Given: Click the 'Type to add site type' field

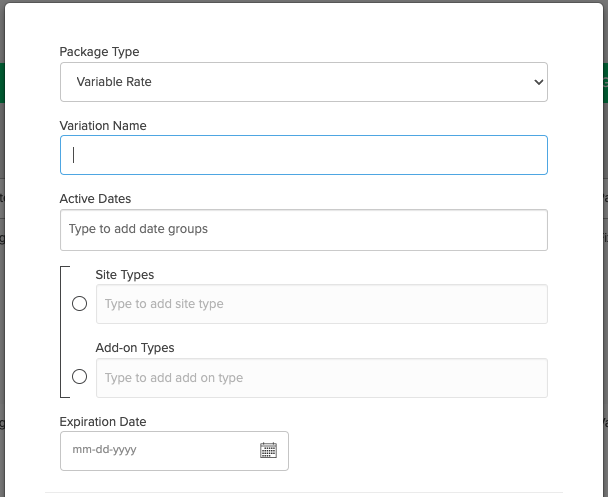Looking at the screenshot, I should coord(321,304).
